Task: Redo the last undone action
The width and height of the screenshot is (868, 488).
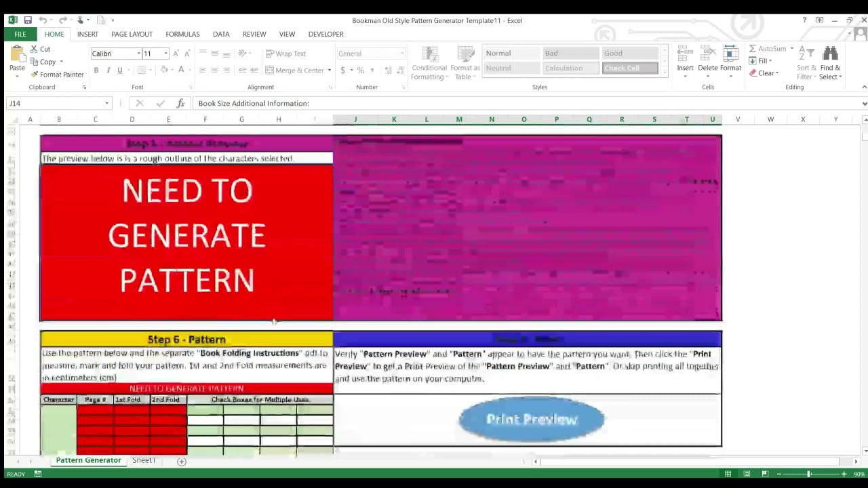Action: pyautogui.click(x=62, y=20)
